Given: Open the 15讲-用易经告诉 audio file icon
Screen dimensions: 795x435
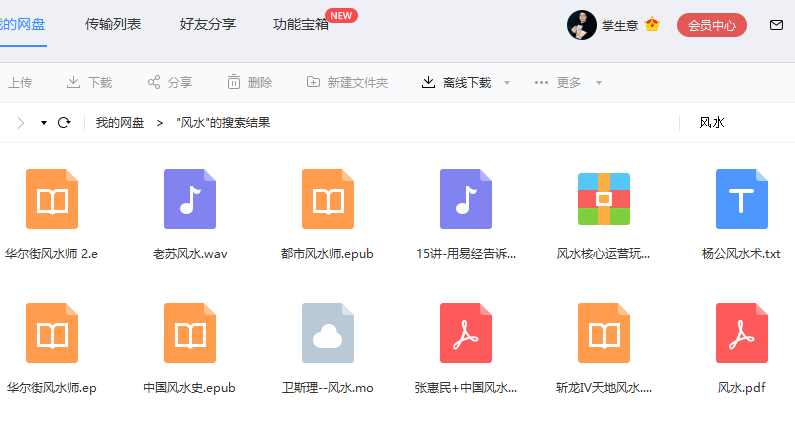Looking at the screenshot, I should (465, 199).
